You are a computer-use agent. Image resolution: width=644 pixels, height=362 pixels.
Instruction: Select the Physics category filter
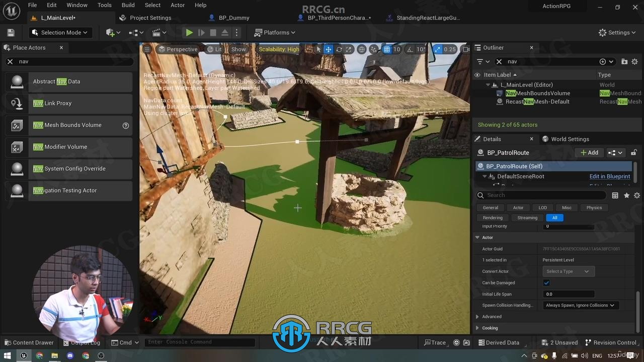pyautogui.click(x=594, y=208)
